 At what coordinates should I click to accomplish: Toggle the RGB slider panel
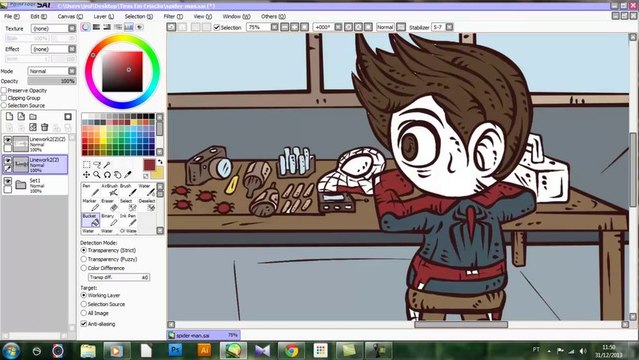tap(97, 27)
